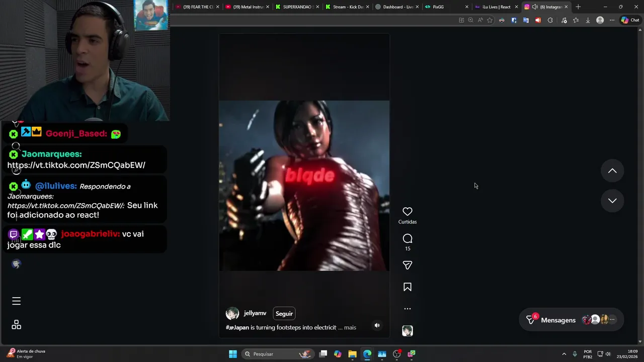The width and height of the screenshot is (644, 362).
Task: Open the Mensagens messages panel
Action: 571,320
